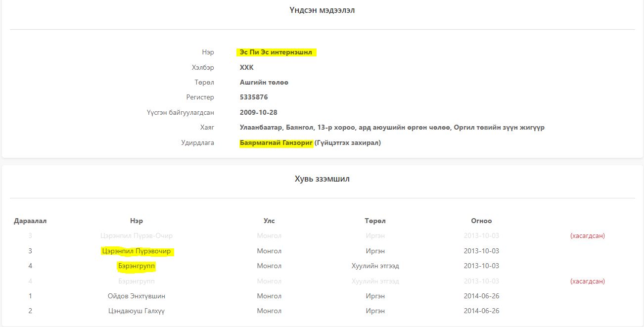Screen dimensions: 644x327
Task: Click the Ашгийн төлөө type value
Action: point(264,83)
